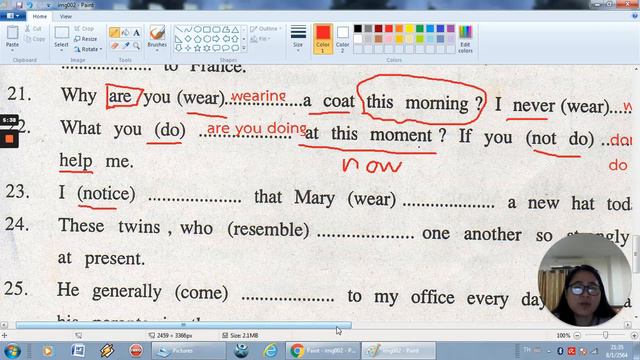Viewport: 640px width, 360px height.
Task: Select the Color picker eyedropper tool
Action: tap(125, 45)
